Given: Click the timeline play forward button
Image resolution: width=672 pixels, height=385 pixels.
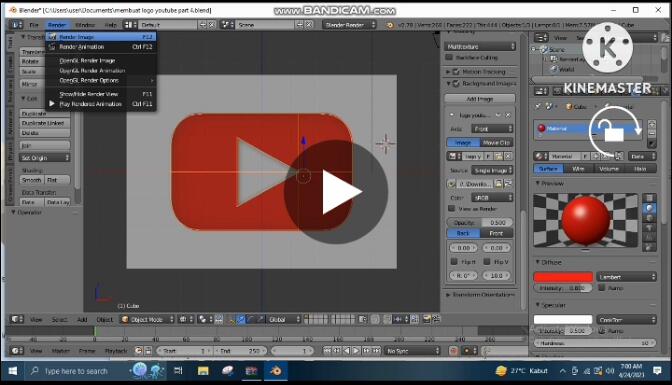Looking at the screenshot, I should [356, 351].
